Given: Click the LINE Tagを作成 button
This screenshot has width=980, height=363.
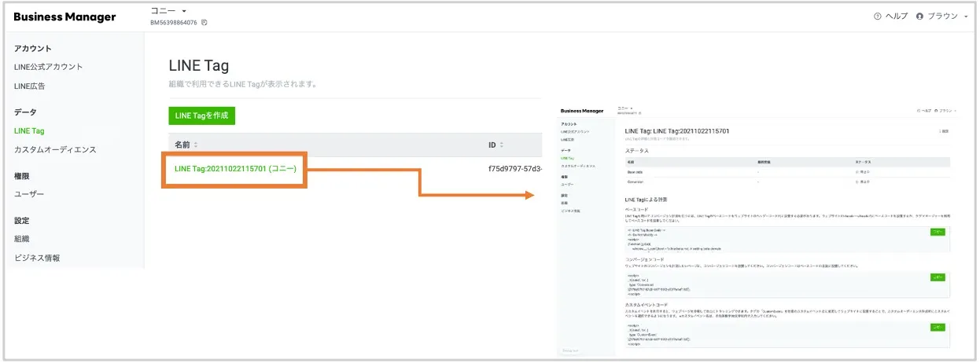Looking at the screenshot, I should (201, 115).
